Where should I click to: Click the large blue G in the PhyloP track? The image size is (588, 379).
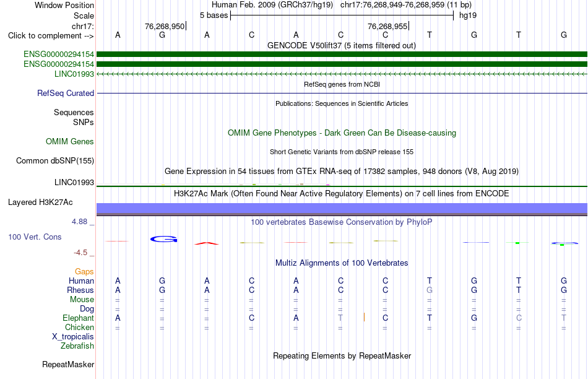[164, 239]
